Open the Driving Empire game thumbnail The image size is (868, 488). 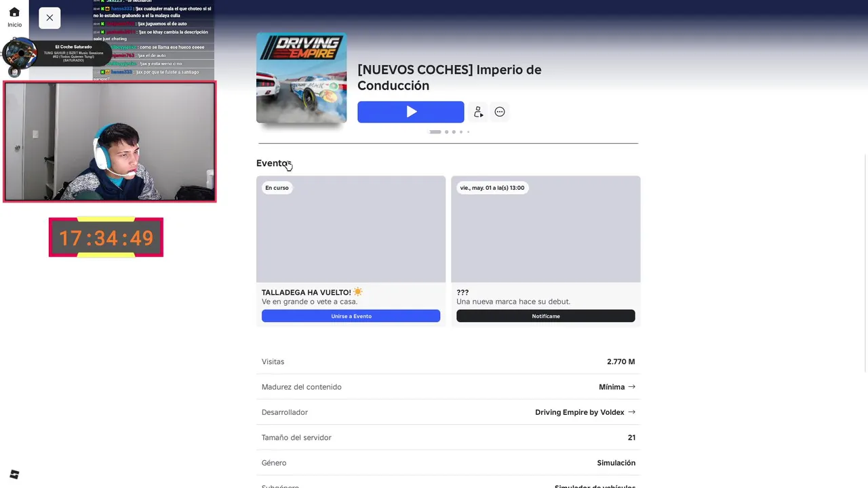301,78
